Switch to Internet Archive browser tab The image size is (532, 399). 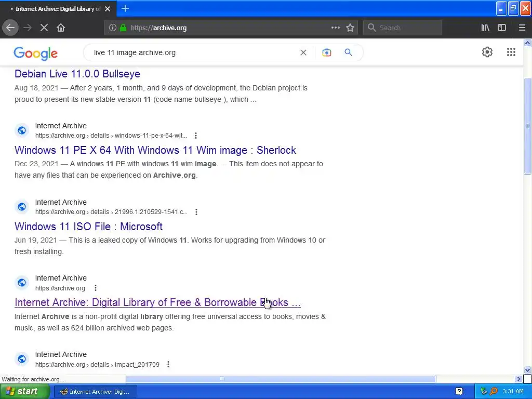click(x=58, y=9)
